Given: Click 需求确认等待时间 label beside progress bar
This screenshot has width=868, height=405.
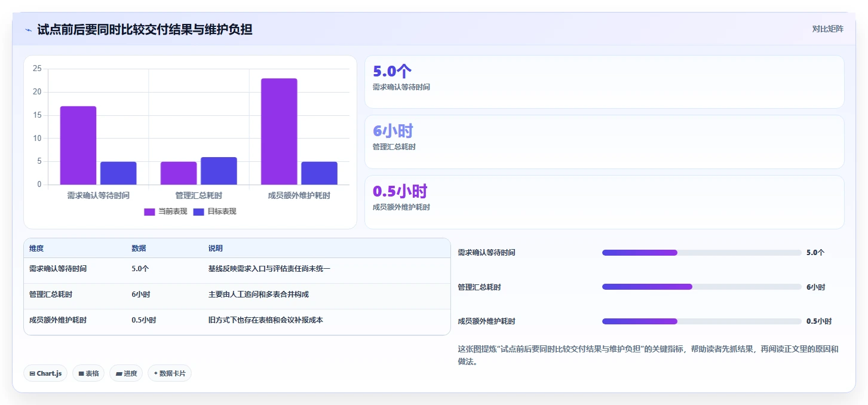Looking at the screenshot, I should click(486, 253).
